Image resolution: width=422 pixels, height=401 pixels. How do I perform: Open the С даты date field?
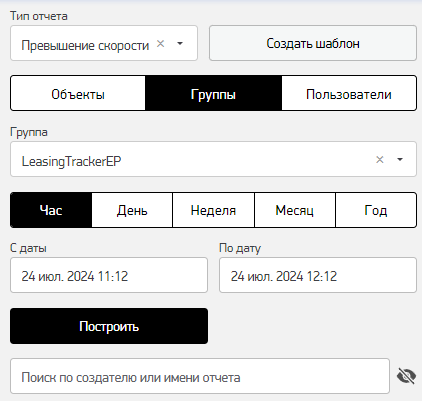click(109, 275)
